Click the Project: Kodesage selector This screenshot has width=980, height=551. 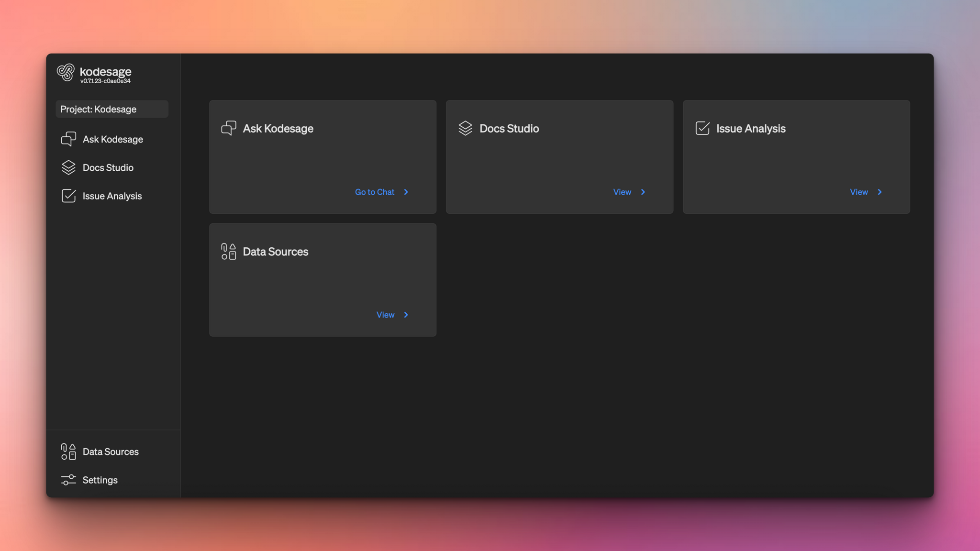point(111,109)
